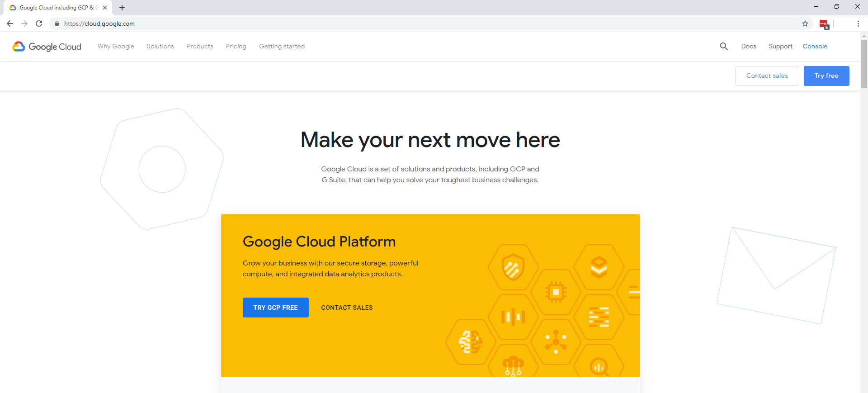
Task: Click the processor chip hexagon icon
Action: pos(556,292)
